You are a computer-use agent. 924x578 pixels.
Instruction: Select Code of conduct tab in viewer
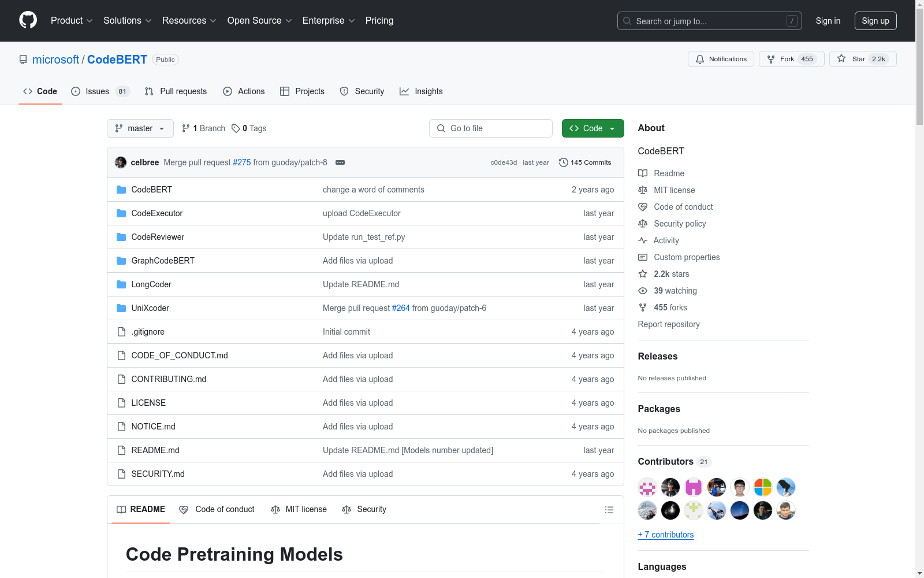pyautogui.click(x=217, y=509)
